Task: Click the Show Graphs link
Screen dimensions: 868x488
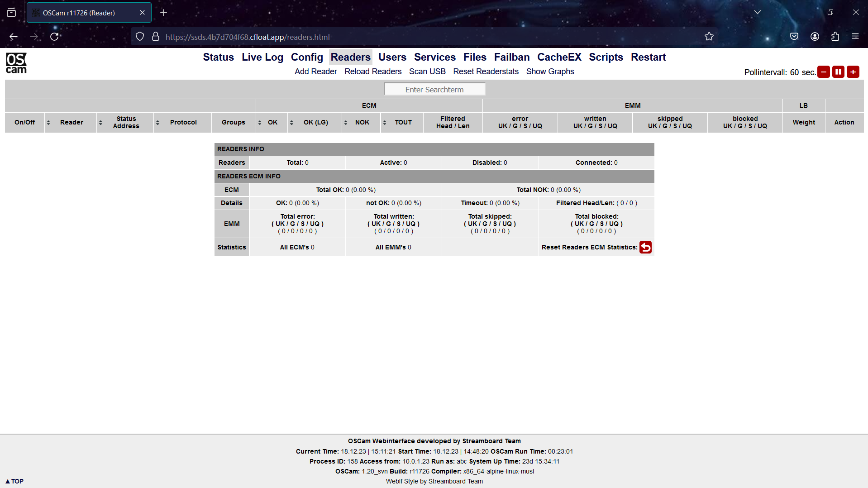Action: [550, 72]
